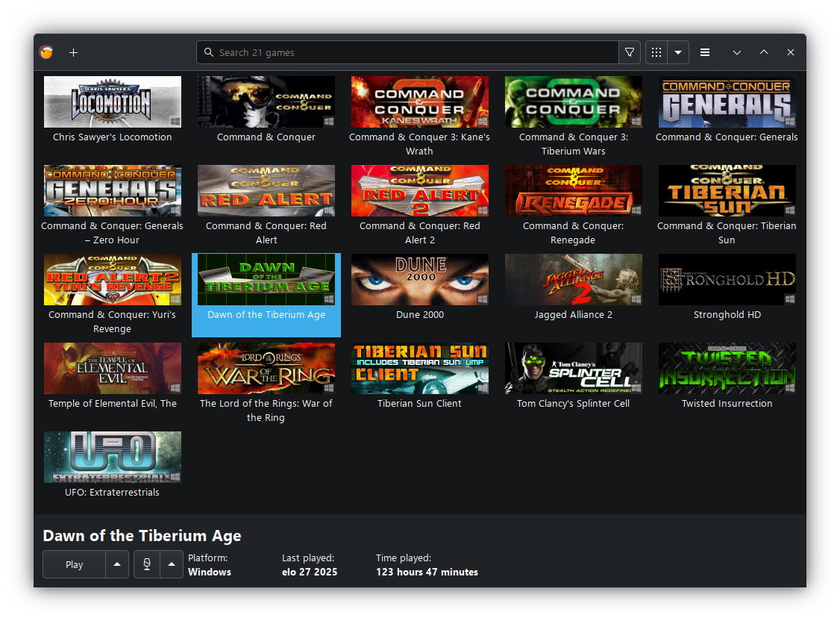Open the view options dropdown arrow
This screenshot has width=840, height=621.
coord(678,52)
